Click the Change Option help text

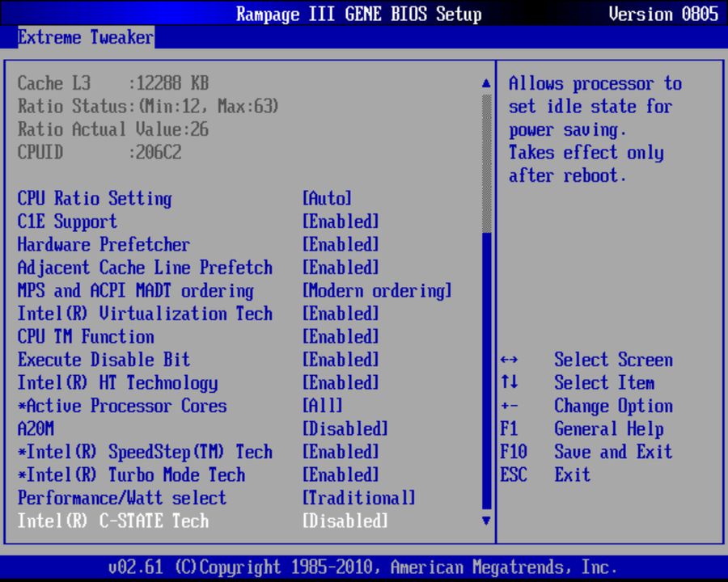(x=613, y=407)
